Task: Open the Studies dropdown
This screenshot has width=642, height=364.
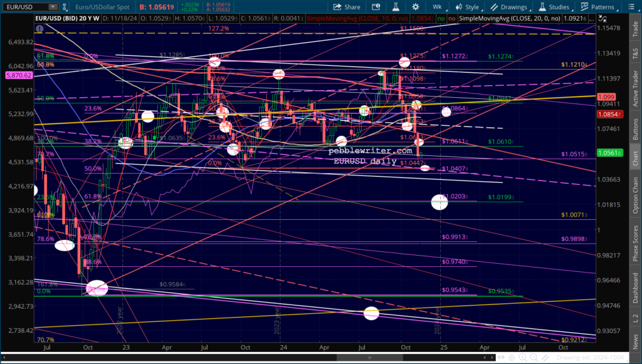Action: (554, 7)
